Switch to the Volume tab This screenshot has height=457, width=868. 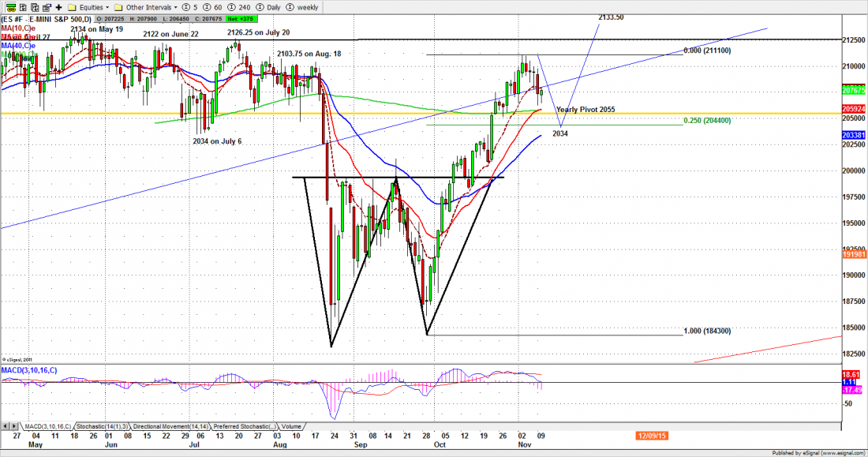click(x=291, y=425)
